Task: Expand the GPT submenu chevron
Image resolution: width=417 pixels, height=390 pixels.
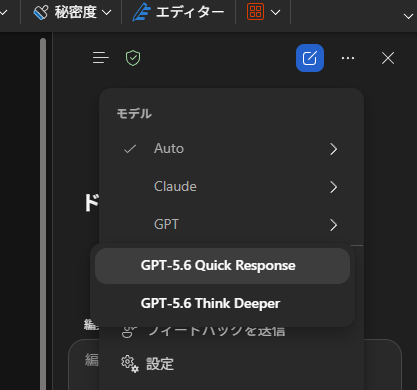Action: pos(333,225)
